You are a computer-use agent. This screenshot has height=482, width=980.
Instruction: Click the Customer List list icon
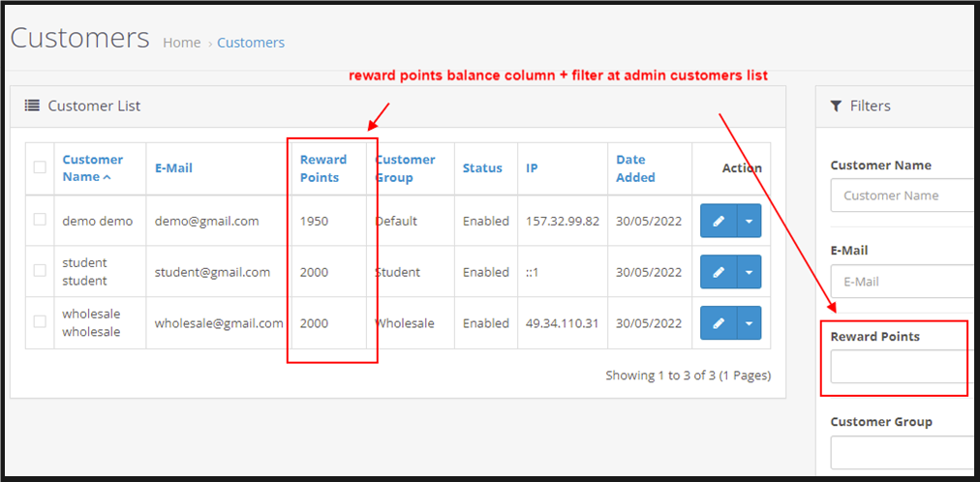(32, 105)
